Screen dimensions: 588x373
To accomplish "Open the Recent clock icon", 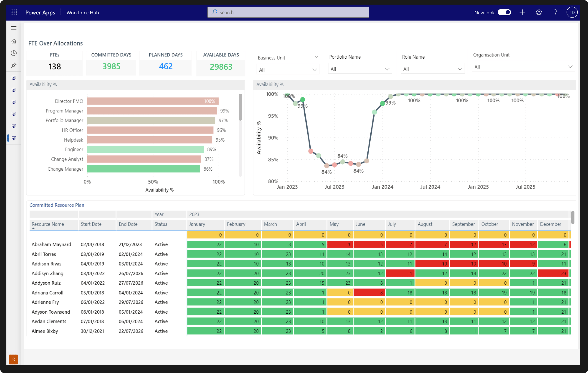I will (x=14, y=53).
